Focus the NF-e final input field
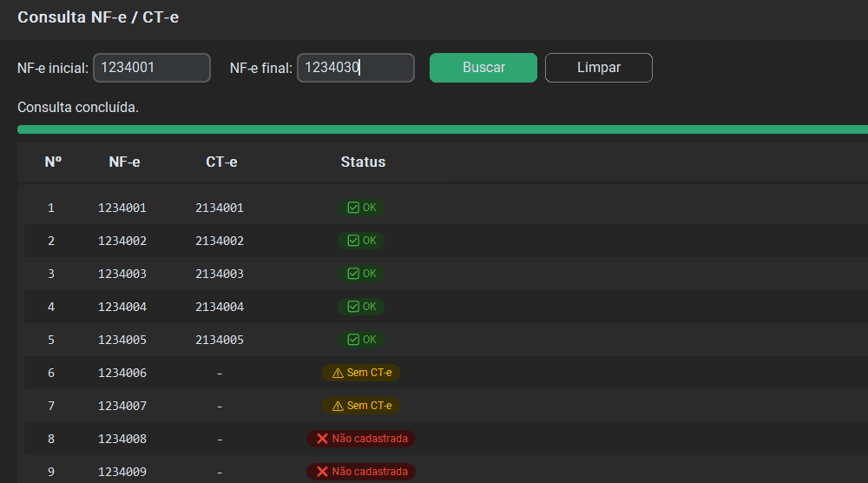868x483 pixels. 355,68
